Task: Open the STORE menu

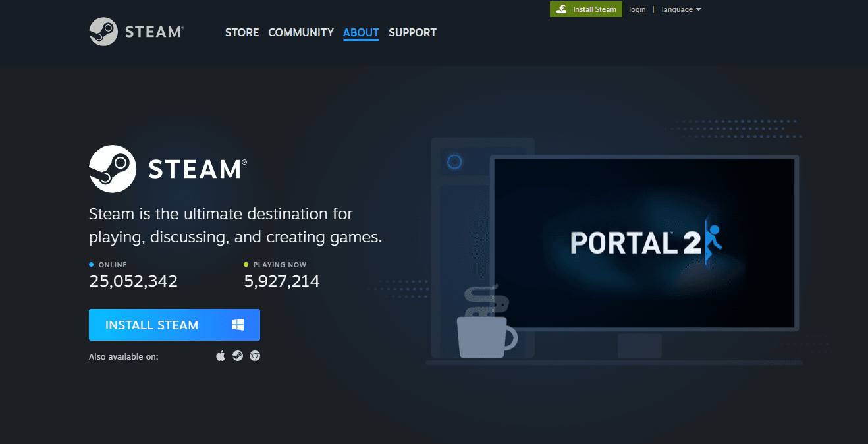Action: tap(242, 32)
